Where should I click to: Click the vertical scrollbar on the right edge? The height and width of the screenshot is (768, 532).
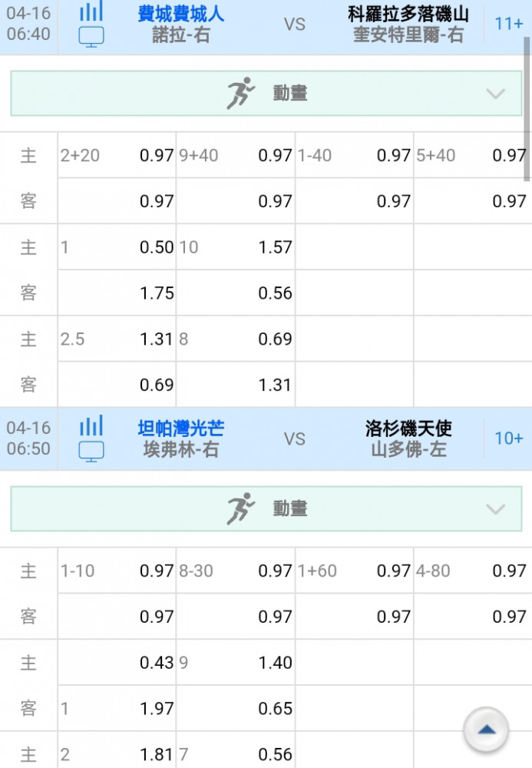(x=527, y=109)
